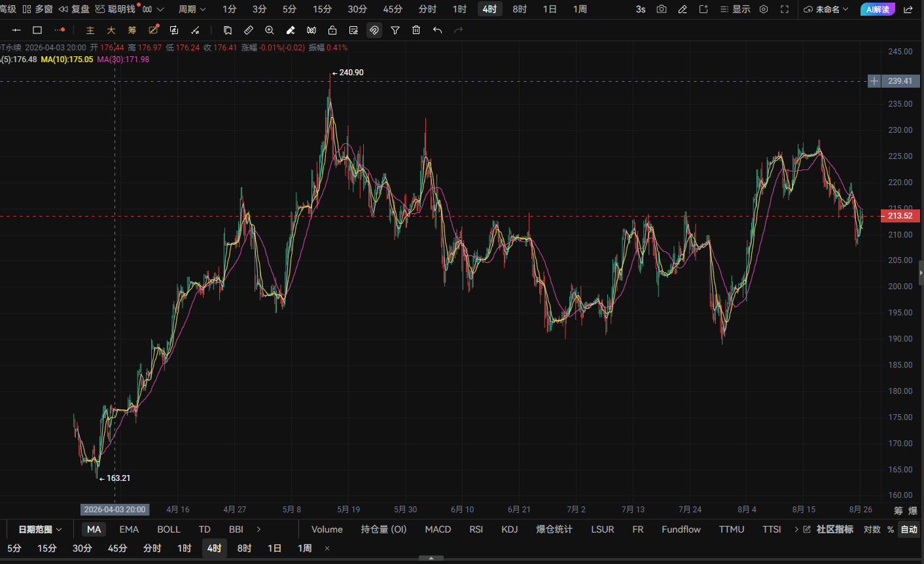Open the AI解读 analysis
This screenshot has width=924, height=564.
(x=878, y=9)
